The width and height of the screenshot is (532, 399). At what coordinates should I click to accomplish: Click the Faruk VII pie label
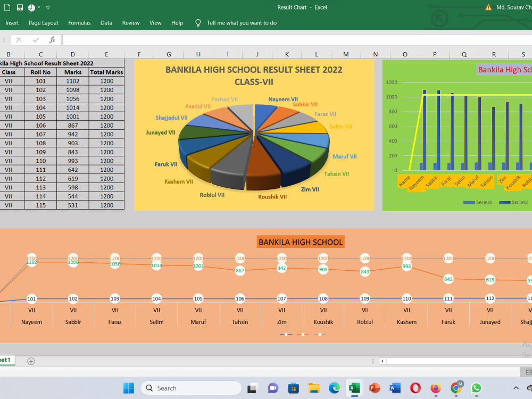click(166, 164)
